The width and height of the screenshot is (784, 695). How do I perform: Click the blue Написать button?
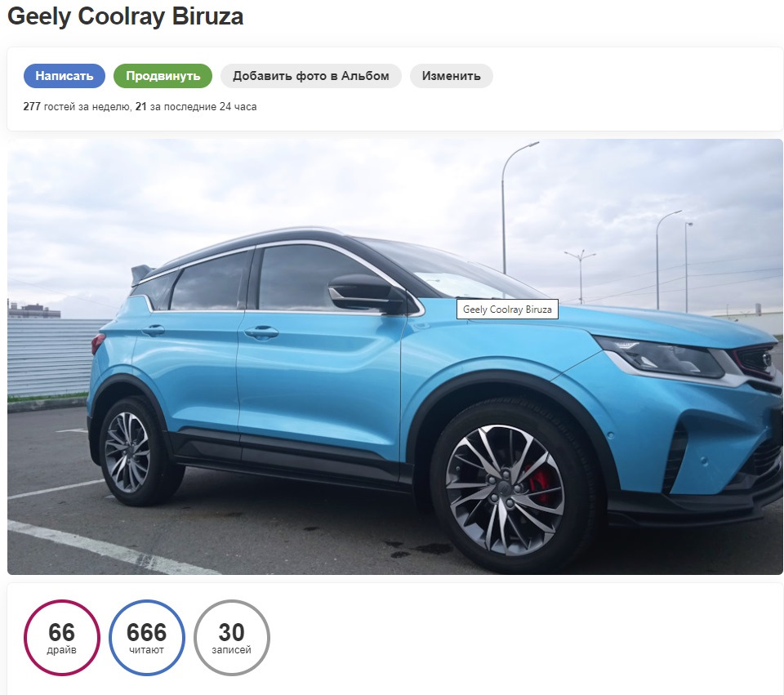pyautogui.click(x=65, y=76)
